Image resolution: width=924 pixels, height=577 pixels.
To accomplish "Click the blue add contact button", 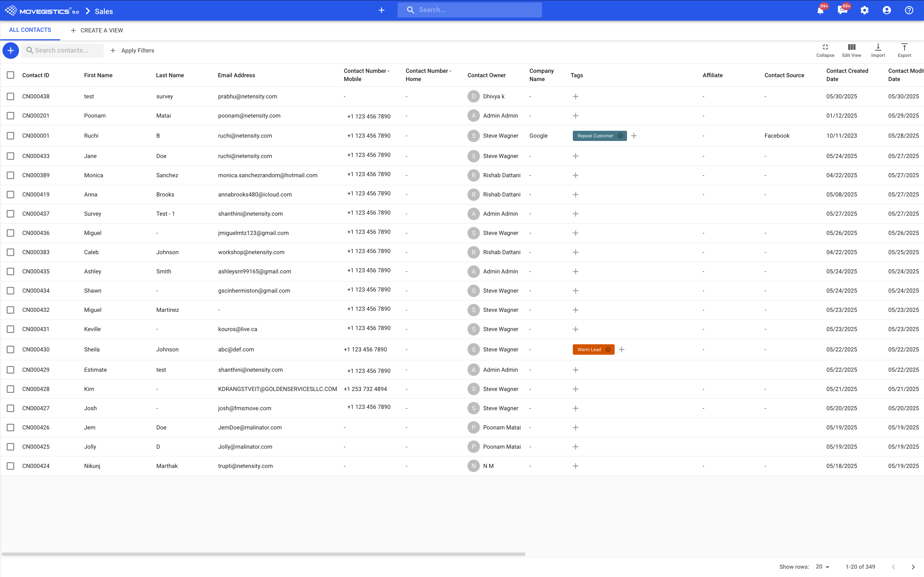I will (x=11, y=50).
